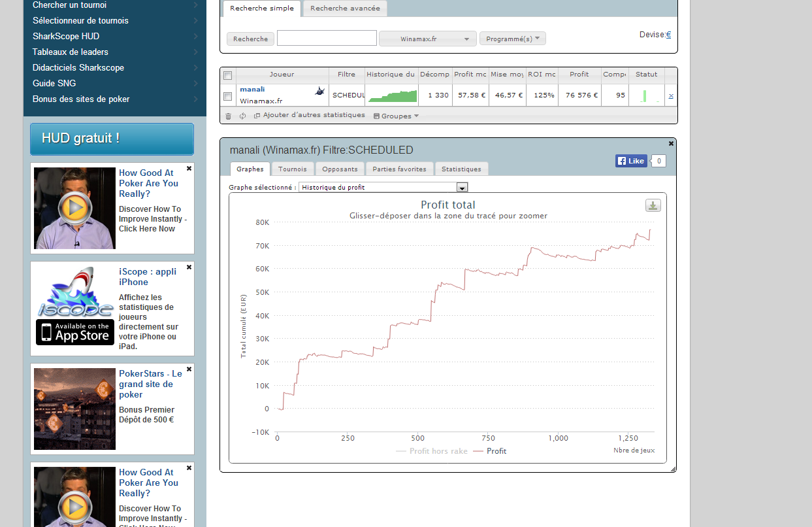Image resolution: width=812 pixels, height=527 pixels.
Task: Open the Programmé(s) filter dropdown
Action: tap(513, 39)
